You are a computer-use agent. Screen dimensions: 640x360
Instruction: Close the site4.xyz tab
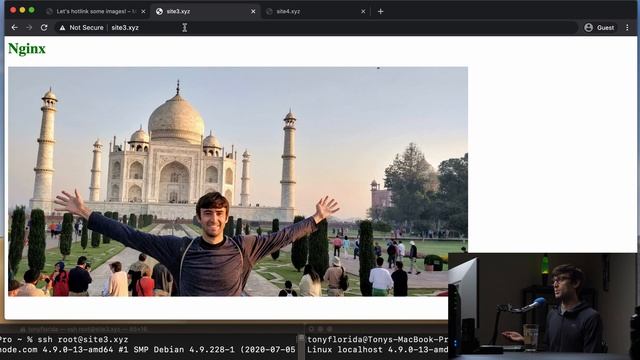[x=363, y=11]
